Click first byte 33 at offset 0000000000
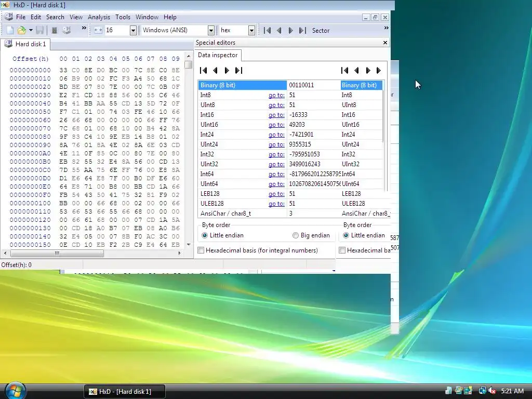This screenshot has width=532, height=399. (x=63, y=70)
